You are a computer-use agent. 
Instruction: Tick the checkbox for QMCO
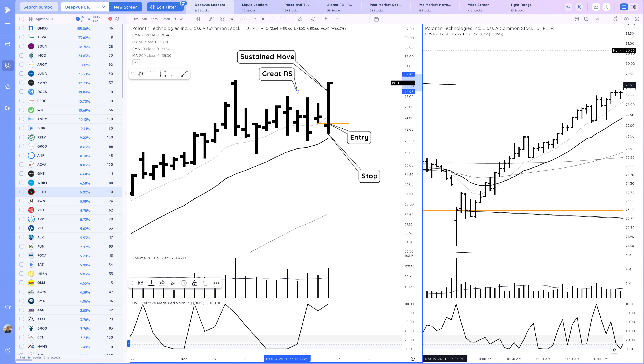click(22, 28)
